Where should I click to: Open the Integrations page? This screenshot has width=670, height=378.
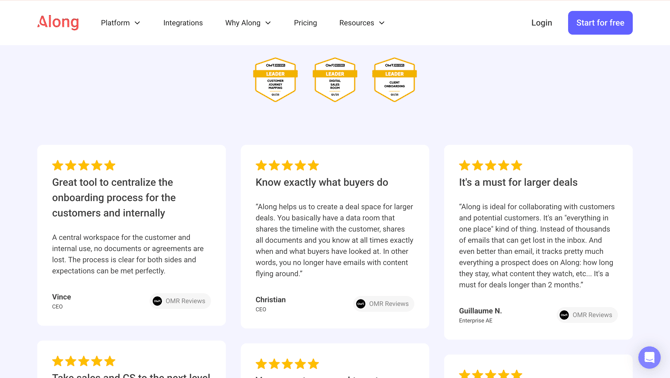tap(183, 23)
